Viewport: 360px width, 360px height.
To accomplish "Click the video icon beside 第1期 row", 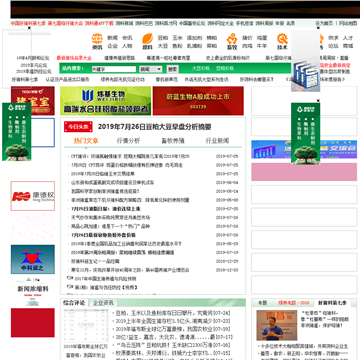I will pyautogui.click(x=70, y=287).
